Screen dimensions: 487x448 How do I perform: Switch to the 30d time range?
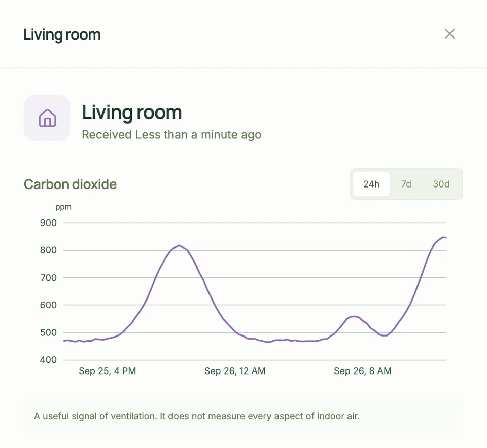tap(441, 184)
